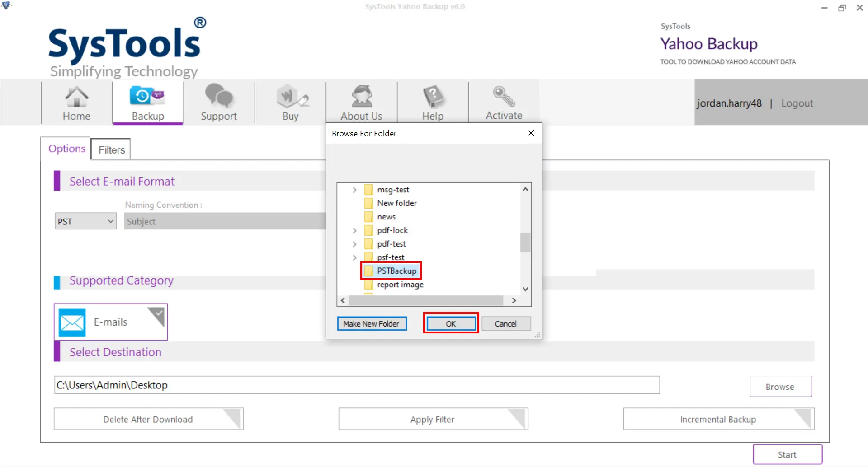Image resolution: width=868 pixels, height=467 pixels.
Task: Toggle the Apply Filter option
Action: click(x=433, y=419)
